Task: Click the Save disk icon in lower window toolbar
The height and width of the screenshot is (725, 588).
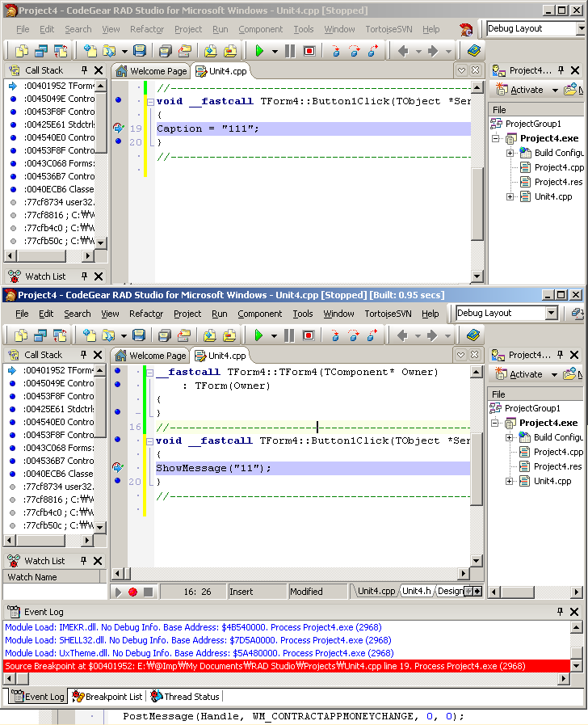Action: tap(139, 335)
